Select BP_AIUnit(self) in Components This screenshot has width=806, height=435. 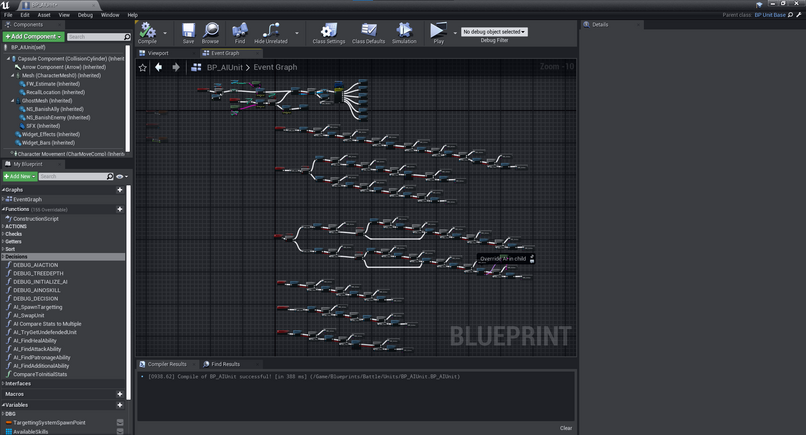click(x=28, y=47)
